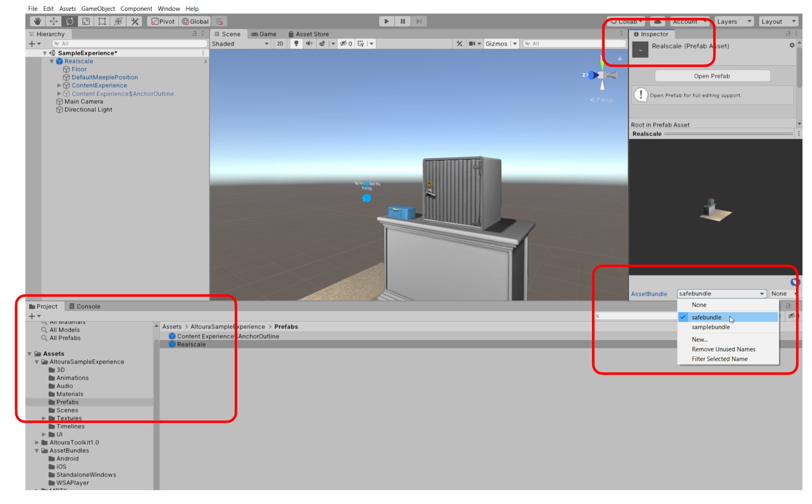The width and height of the screenshot is (812, 504).
Task: Click the Hierarchy search field
Action: [x=130, y=44]
